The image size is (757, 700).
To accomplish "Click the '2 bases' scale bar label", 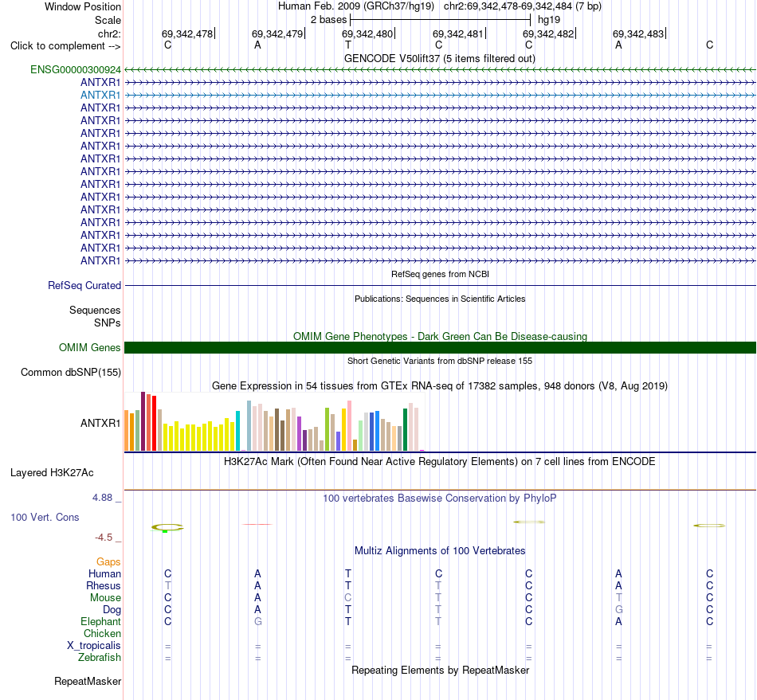I will point(328,20).
